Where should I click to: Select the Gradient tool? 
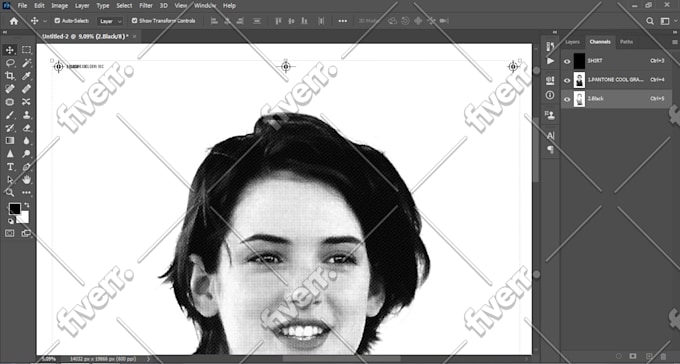(x=10, y=141)
